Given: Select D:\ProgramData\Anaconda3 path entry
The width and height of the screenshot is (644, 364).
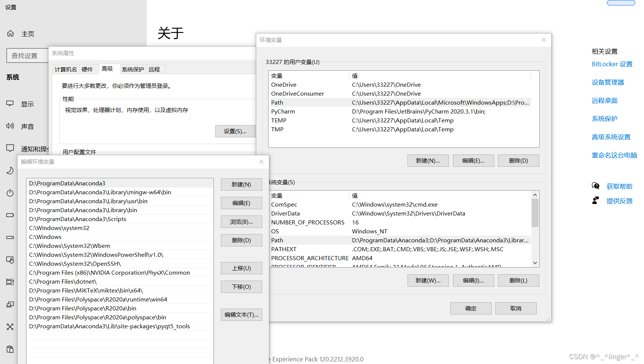Looking at the screenshot, I should click(x=120, y=183).
